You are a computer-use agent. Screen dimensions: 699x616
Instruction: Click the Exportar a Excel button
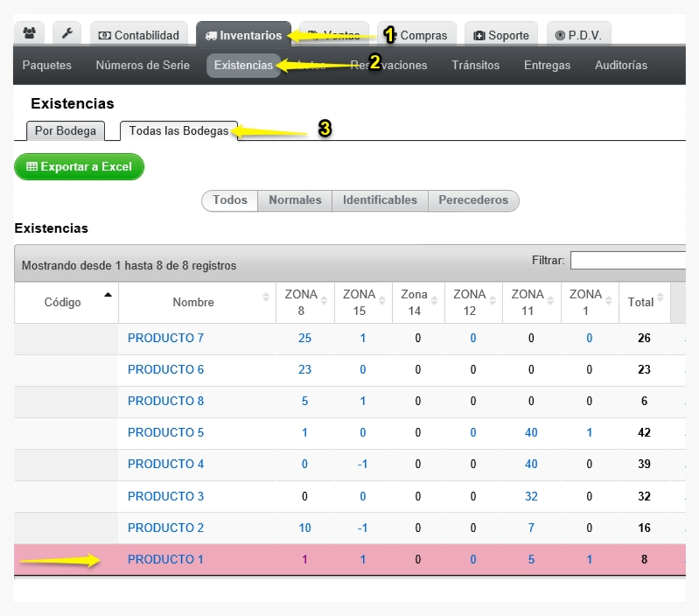(x=79, y=167)
